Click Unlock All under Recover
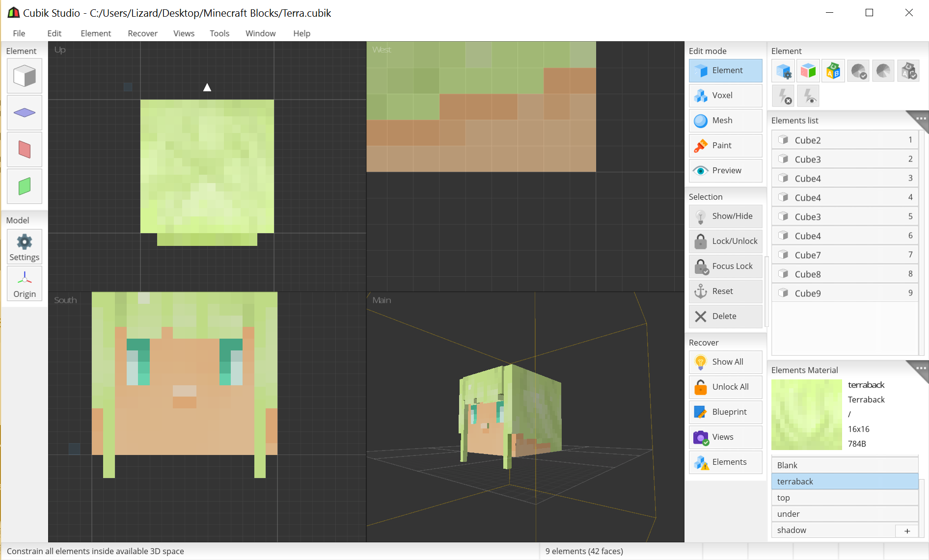Screen dimensions: 929x560 coord(726,387)
